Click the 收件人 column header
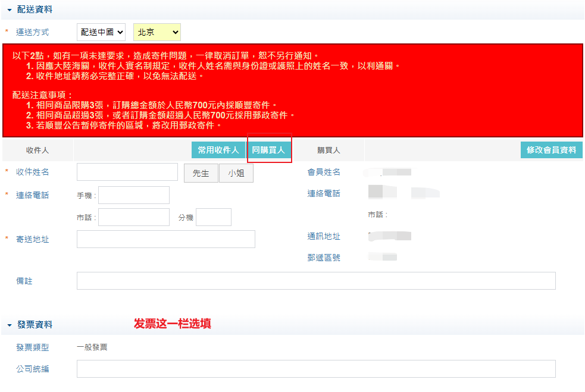Screen dimensions: 585x392 pyautogui.click(x=37, y=150)
